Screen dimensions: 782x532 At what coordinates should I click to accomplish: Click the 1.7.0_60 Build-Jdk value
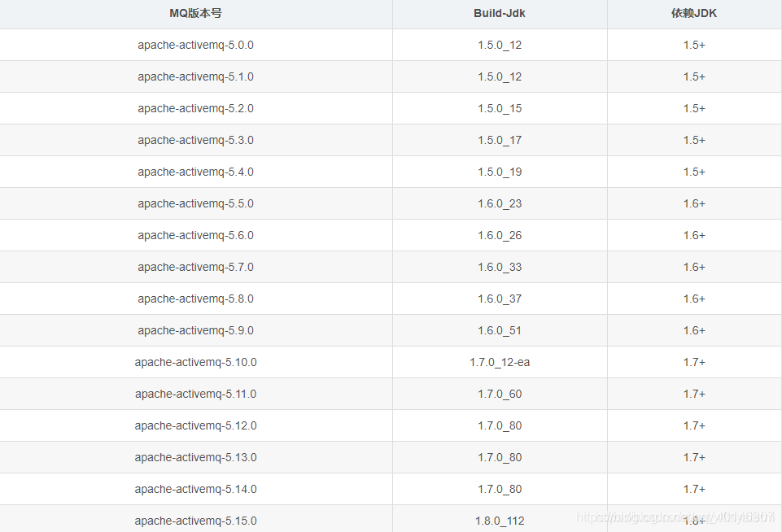click(499, 394)
